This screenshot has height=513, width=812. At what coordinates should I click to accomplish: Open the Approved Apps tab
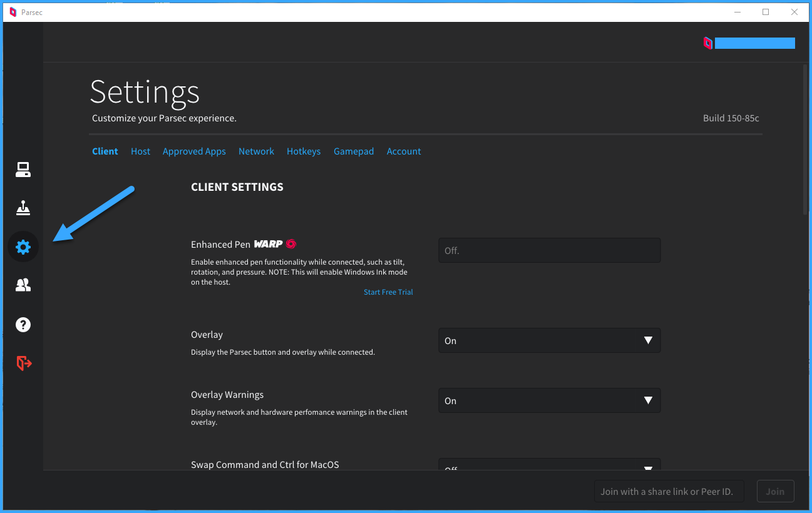click(x=194, y=151)
